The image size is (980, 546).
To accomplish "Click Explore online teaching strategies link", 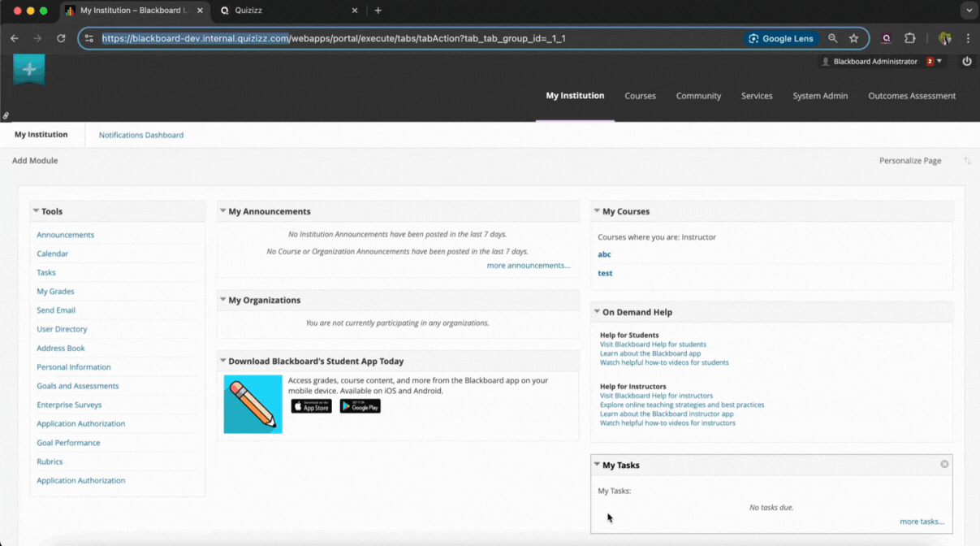I will click(x=682, y=405).
